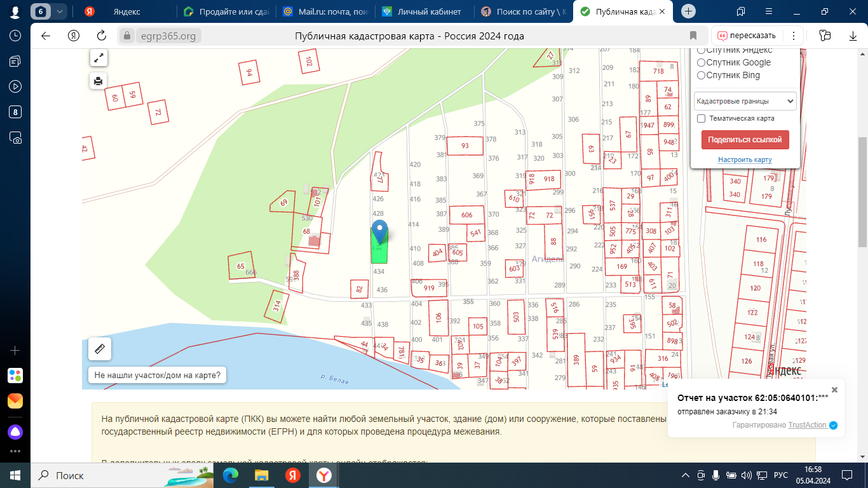Screen dimensions: 868x488
Task: Open the three-dot sidebar options at bottom
Action: click(15, 451)
